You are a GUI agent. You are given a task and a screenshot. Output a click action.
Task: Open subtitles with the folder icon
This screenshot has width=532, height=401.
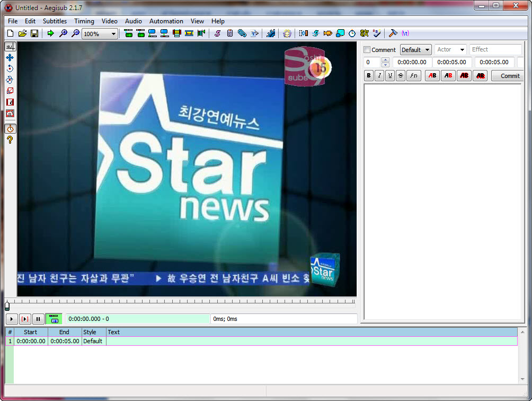[22, 33]
